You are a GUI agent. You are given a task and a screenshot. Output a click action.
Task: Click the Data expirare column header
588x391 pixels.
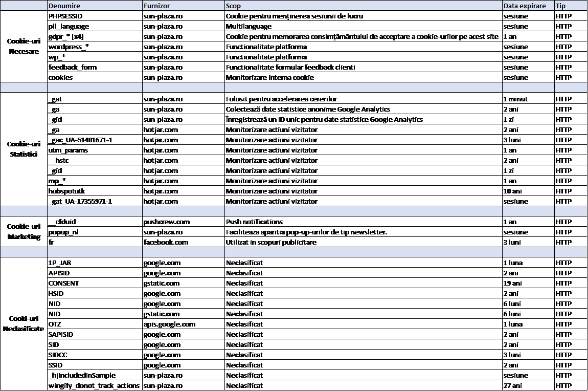coord(528,6)
